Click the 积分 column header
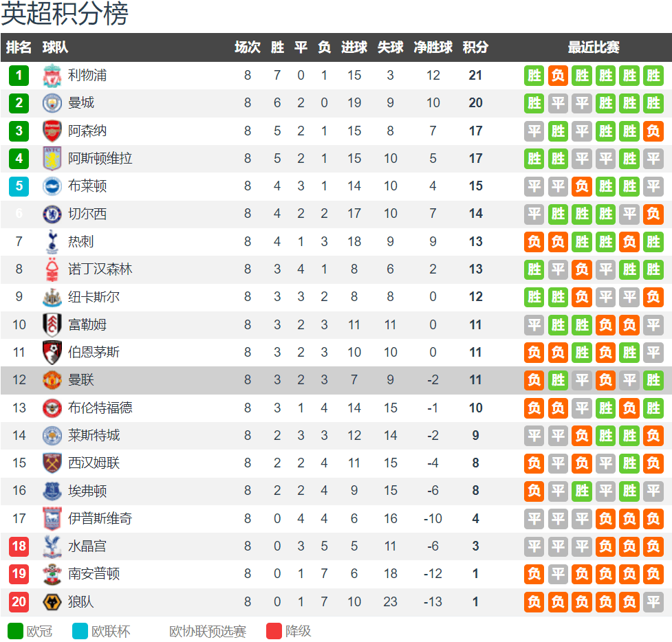Image resolution: width=672 pixels, height=642 pixels. [475, 47]
